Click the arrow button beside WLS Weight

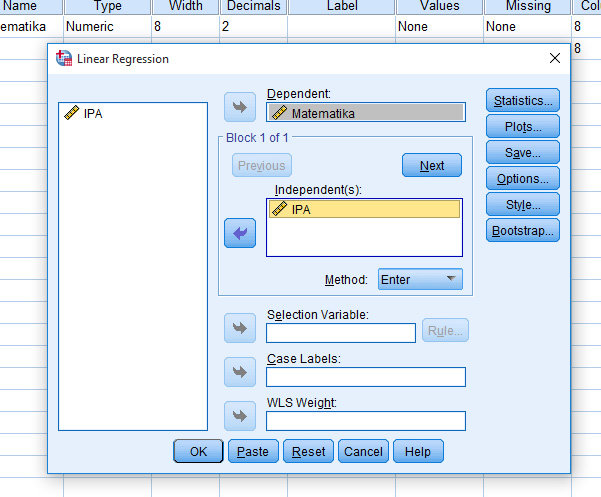[240, 416]
